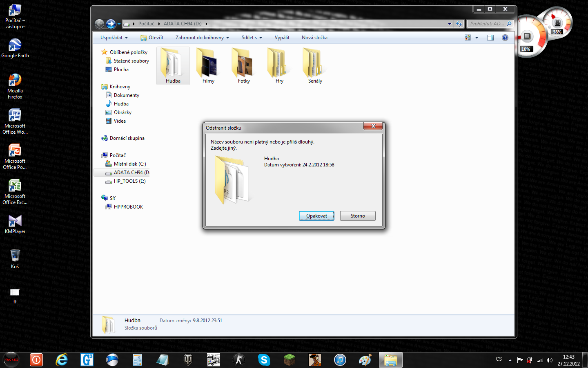Open the Hudba folder icon in file list
The height and width of the screenshot is (368, 588).
pyautogui.click(x=173, y=65)
